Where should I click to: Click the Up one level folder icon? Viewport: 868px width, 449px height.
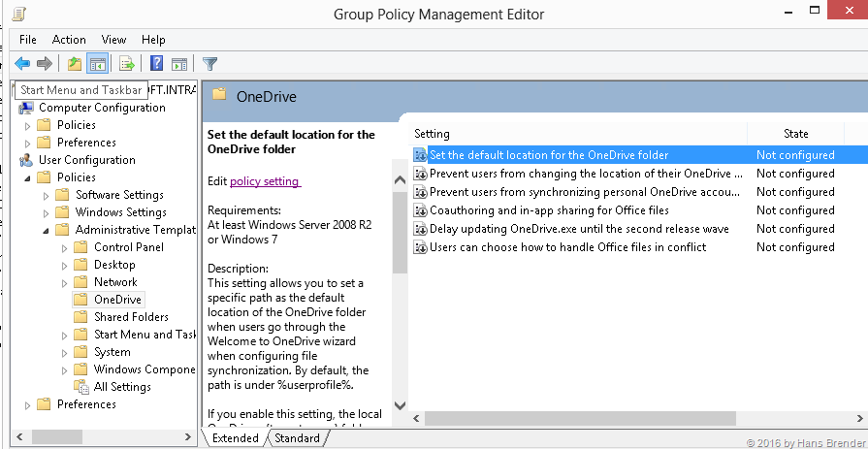pos(74,64)
